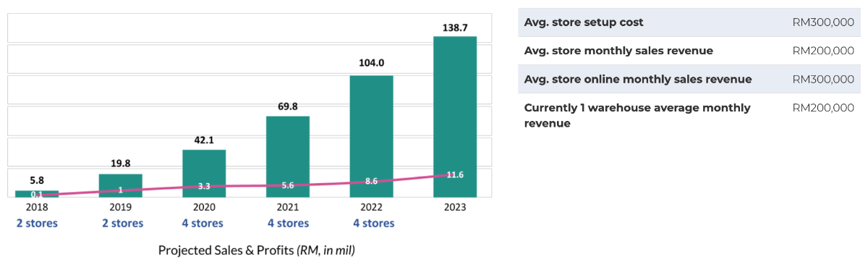Click the 2019 axis label
Screen dimensions: 868x265
(120, 207)
